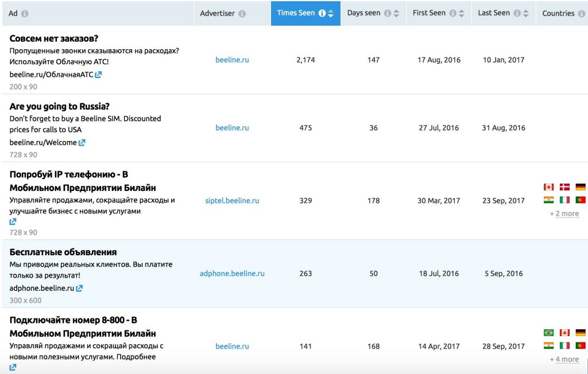Click the URL text beeline.ru/Welcome
The height and width of the screenshot is (374, 588).
point(43,142)
